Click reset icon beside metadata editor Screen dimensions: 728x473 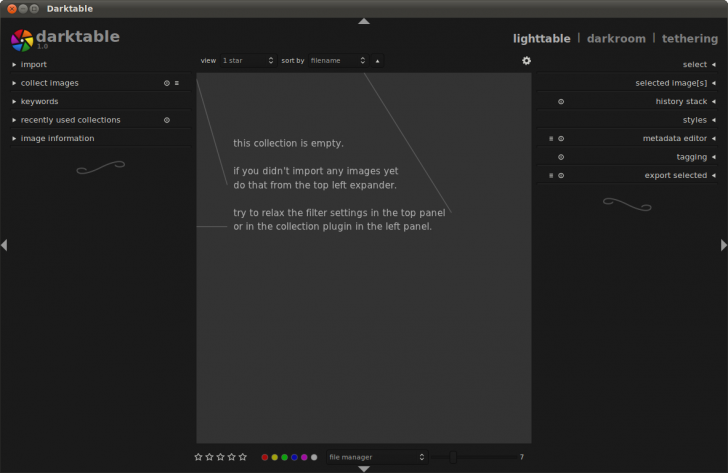[561, 139]
